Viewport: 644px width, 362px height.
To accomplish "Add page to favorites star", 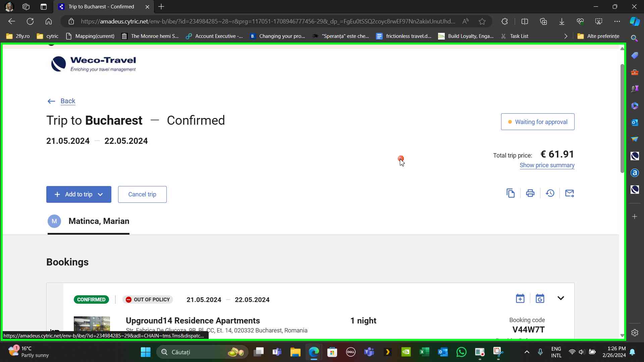I will (482, 21).
